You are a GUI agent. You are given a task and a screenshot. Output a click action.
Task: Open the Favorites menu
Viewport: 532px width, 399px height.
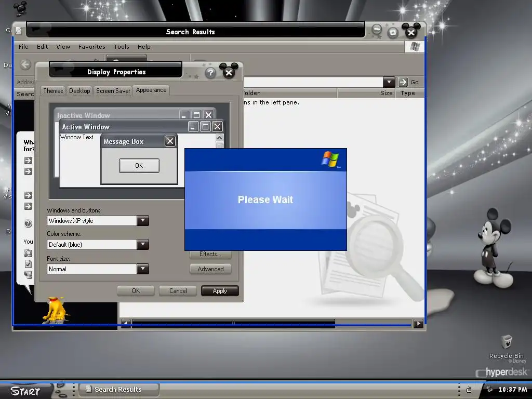(x=91, y=47)
